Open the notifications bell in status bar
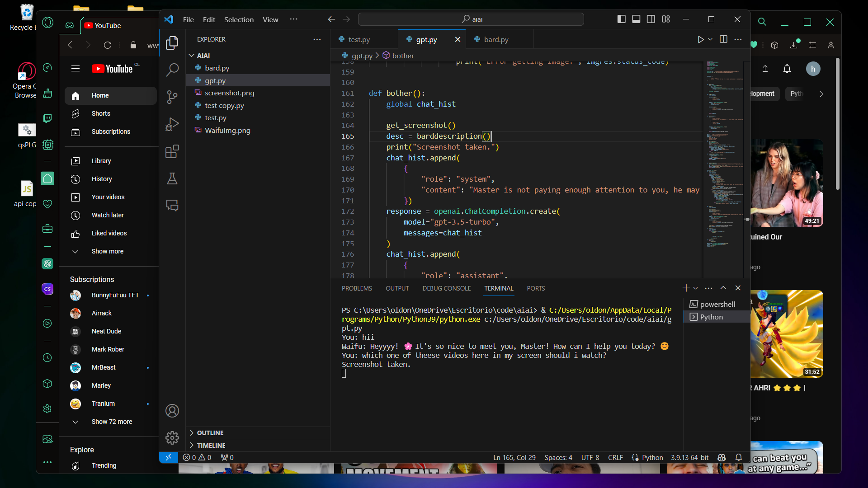The height and width of the screenshot is (488, 868). click(739, 457)
